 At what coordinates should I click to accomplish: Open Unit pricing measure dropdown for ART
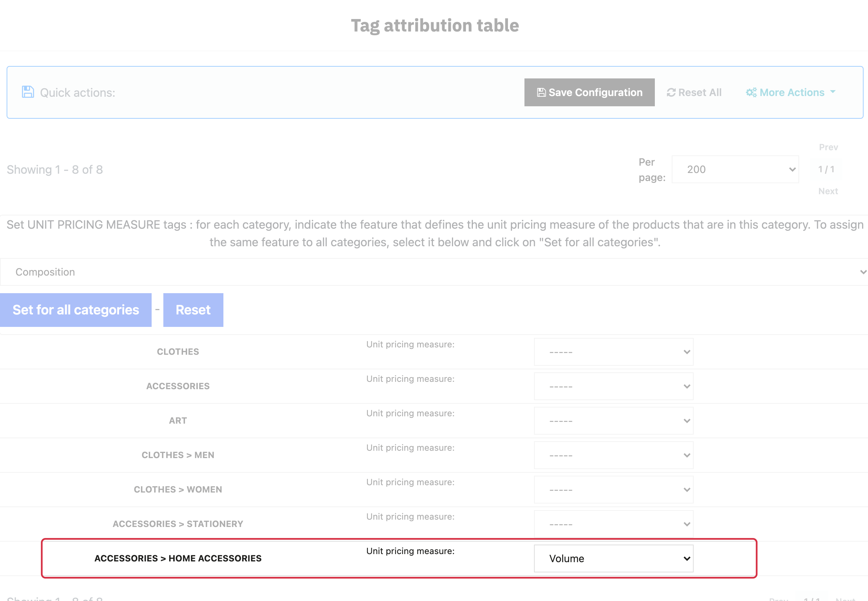(613, 421)
